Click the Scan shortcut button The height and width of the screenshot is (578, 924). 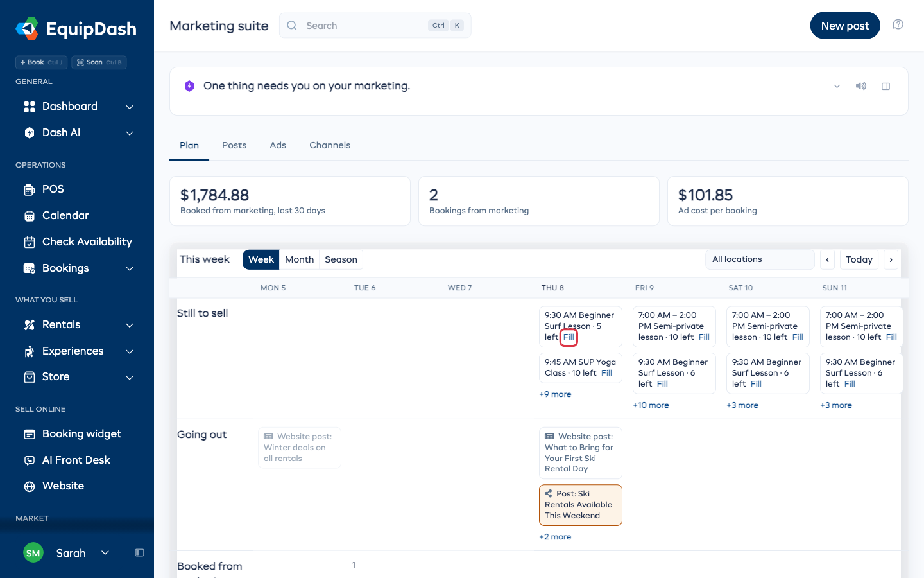tap(99, 62)
